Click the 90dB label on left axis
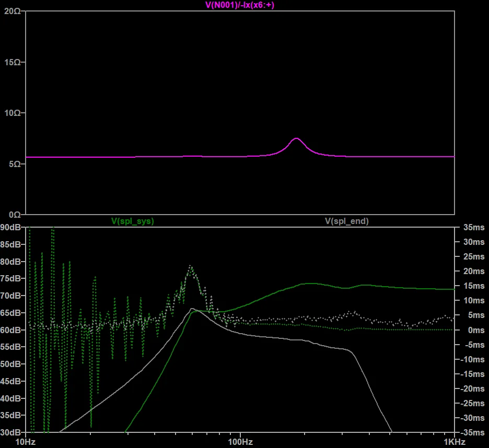 pyautogui.click(x=11, y=227)
